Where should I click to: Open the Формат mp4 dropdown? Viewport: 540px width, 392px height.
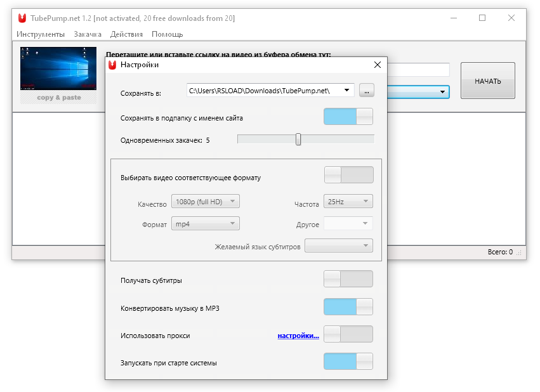click(206, 224)
